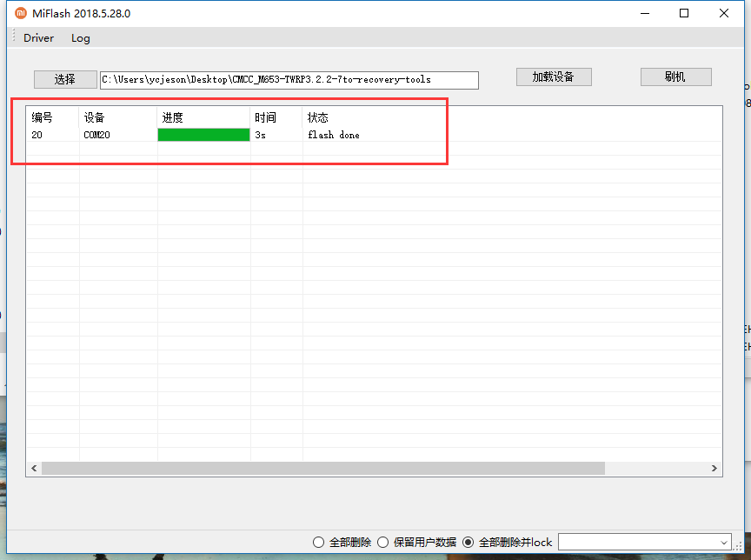Select the COM20 device row
The height and width of the screenshot is (560, 751).
click(96, 135)
